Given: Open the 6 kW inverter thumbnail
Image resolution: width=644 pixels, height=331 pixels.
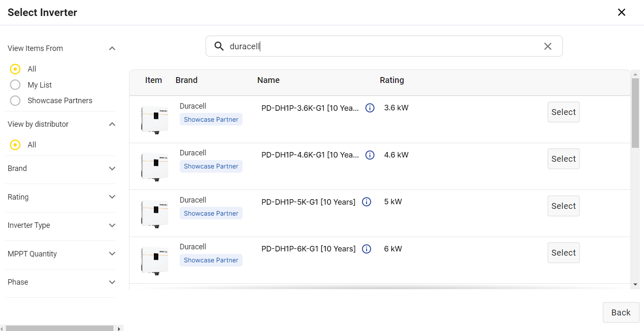Looking at the screenshot, I should (x=155, y=261).
